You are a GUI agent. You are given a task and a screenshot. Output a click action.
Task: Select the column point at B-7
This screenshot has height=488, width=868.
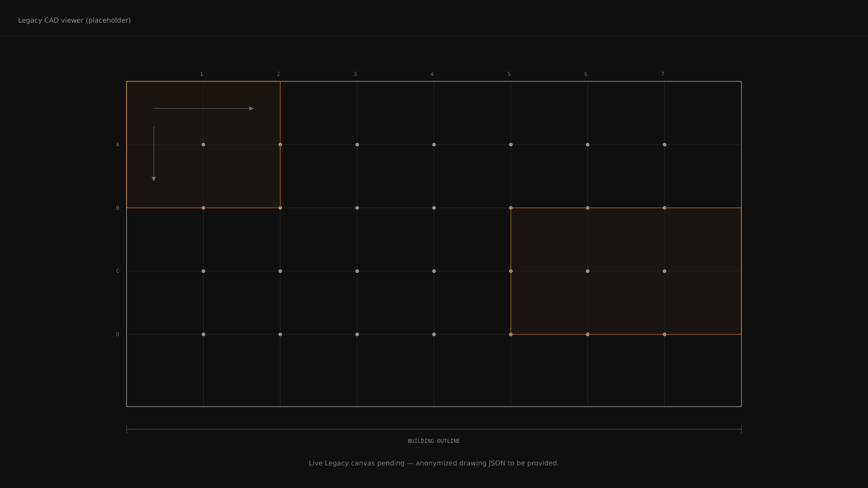coord(665,208)
